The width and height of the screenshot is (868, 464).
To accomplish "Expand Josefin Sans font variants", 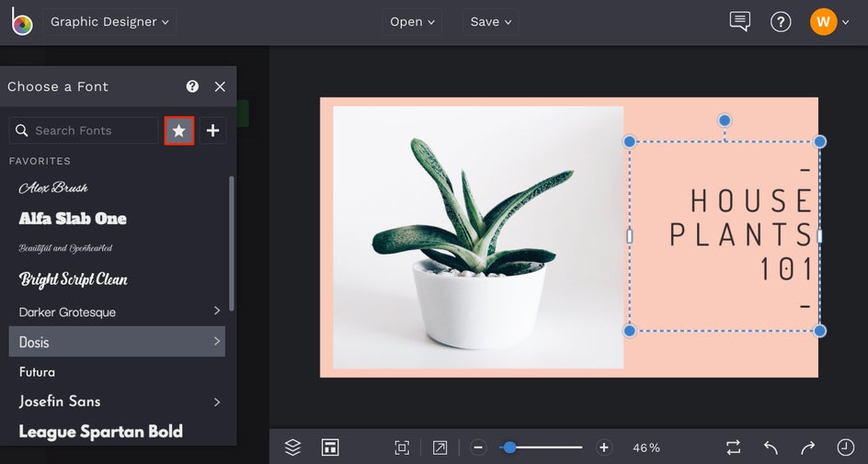I will 217,402.
